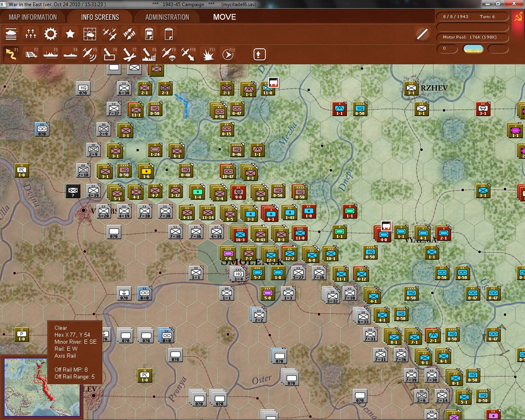Screen dimensions: 525x420
Task: Select the German 2=2 unit counter
Action: pos(259,315)
